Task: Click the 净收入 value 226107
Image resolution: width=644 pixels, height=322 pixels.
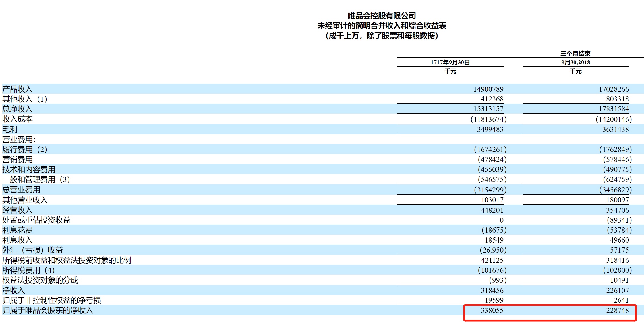Action: [617, 290]
